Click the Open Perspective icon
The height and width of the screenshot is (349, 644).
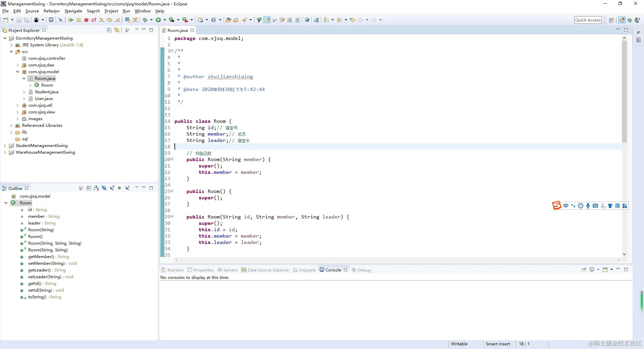(611, 20)
